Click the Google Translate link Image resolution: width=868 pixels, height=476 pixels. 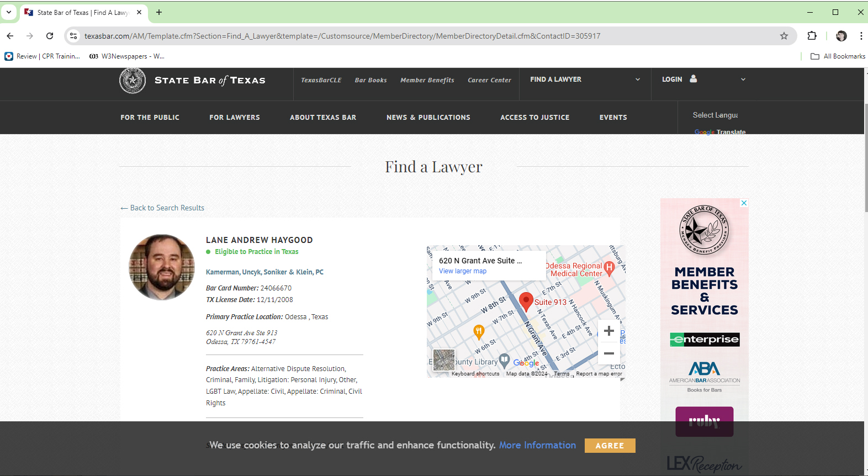tap(720, 132)
